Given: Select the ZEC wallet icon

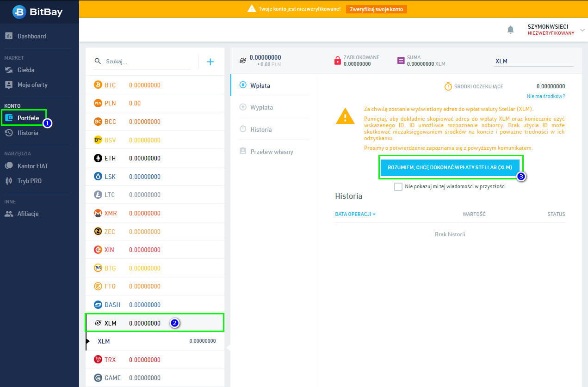Looking at the screenshot, I should 98,231.
